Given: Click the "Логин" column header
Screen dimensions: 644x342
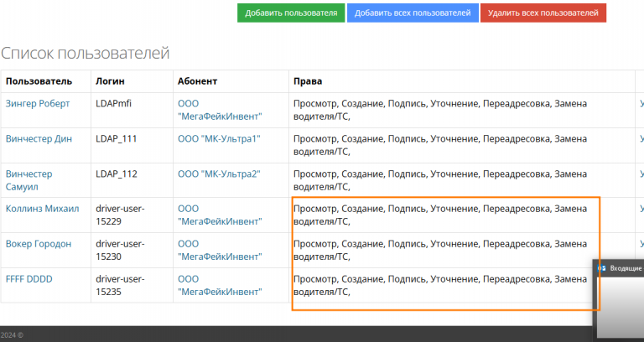Looking at the screenshot, I should (x=111, y=81).
